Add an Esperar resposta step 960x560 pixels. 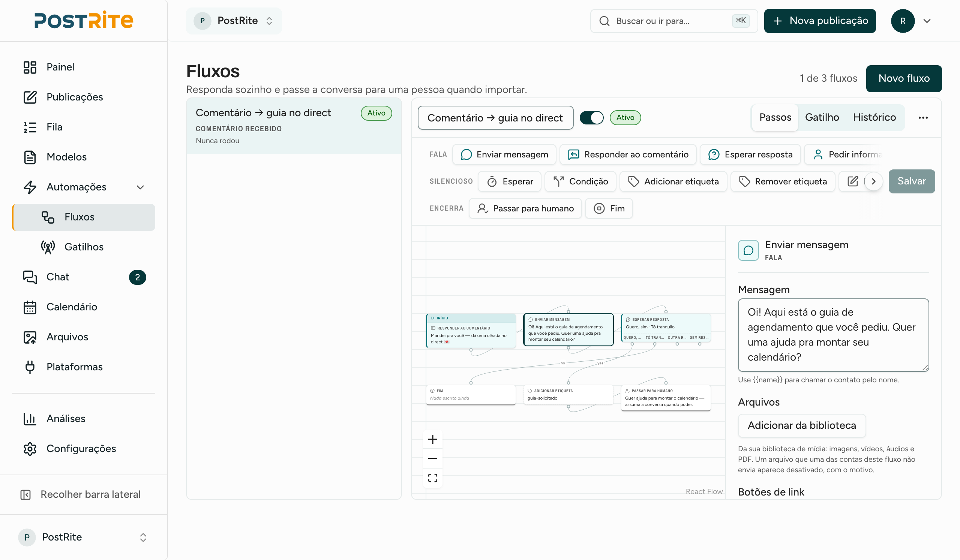(750, 154)
